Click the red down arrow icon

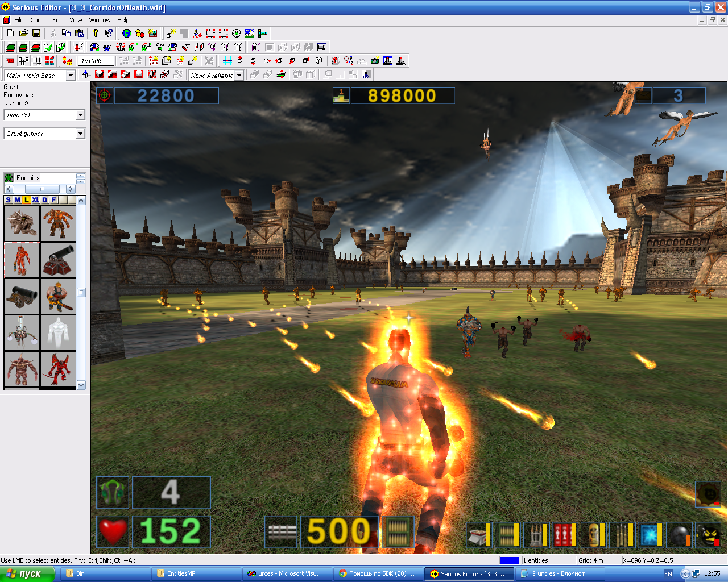pos(78,47)
